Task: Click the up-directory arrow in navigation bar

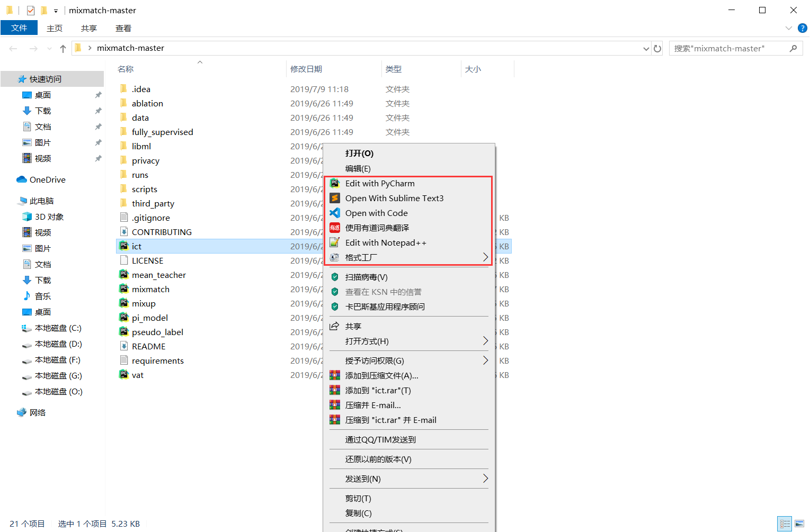Action: click(x=63, y=48)
